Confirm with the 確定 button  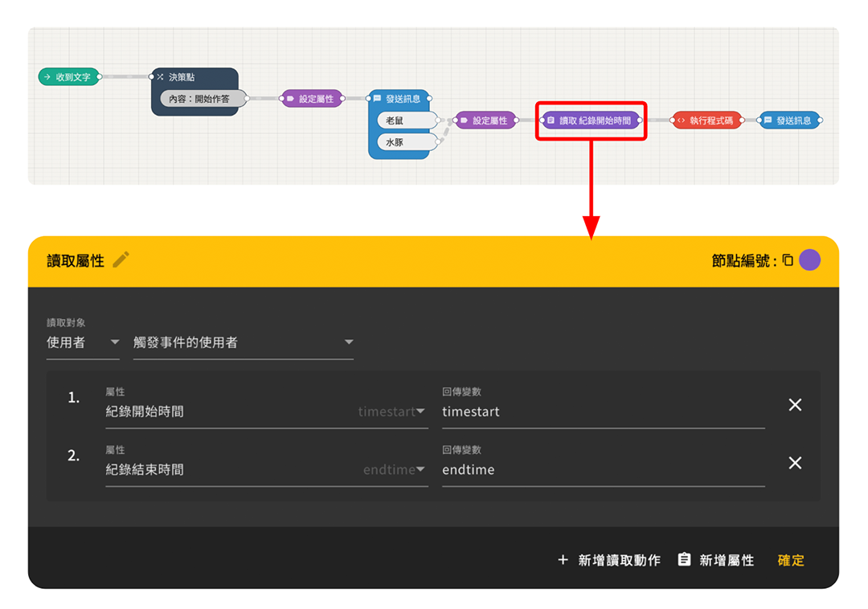791,560
